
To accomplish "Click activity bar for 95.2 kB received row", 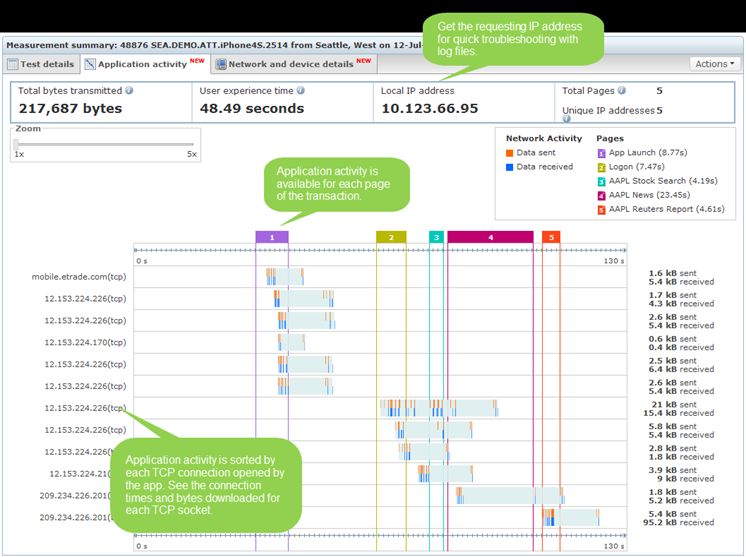I will 571,518.
